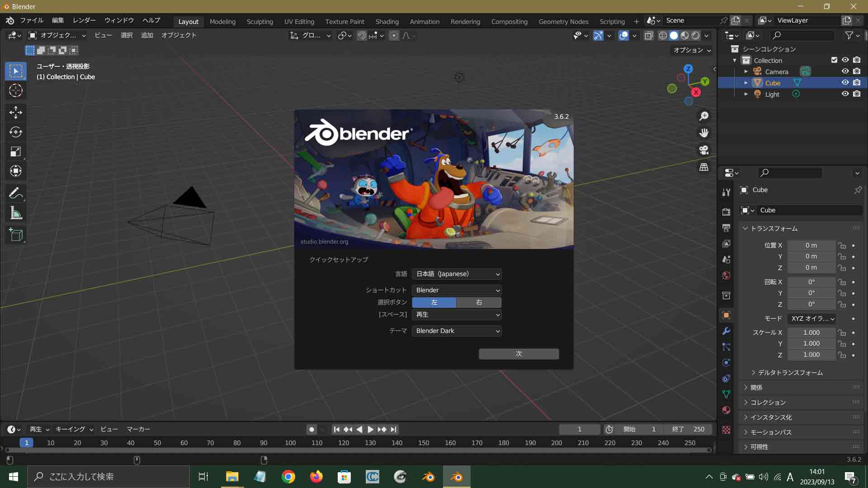Select 右 for the select button option
The height and width of the screenshot is (488, 868).
[479, 302]
